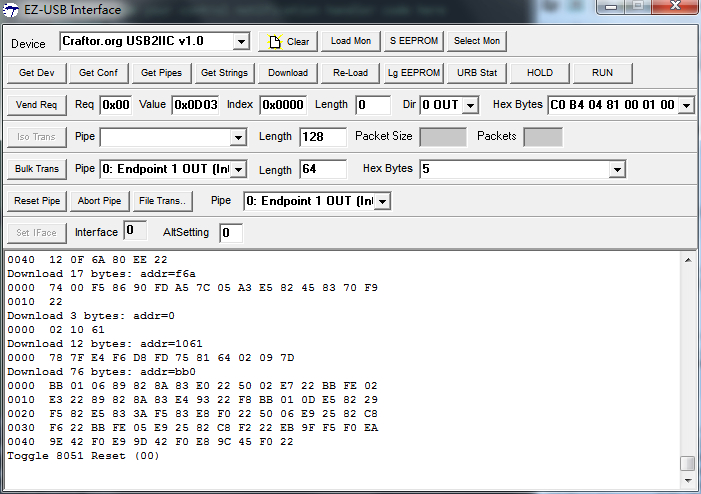Open the Vend Req Hex Bytes dropdown

click(686, 105)
